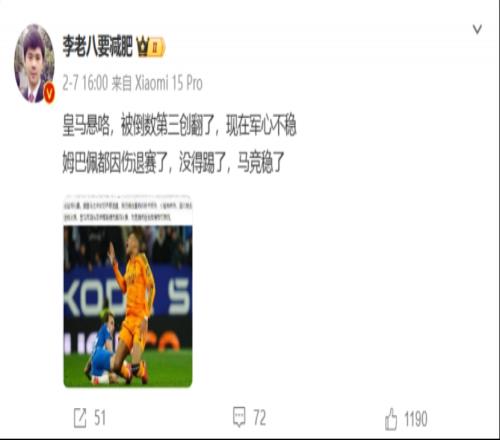Open the poster's round profile avatar
This screenshot has height=440, width=500.
click(x=34, y=63)
